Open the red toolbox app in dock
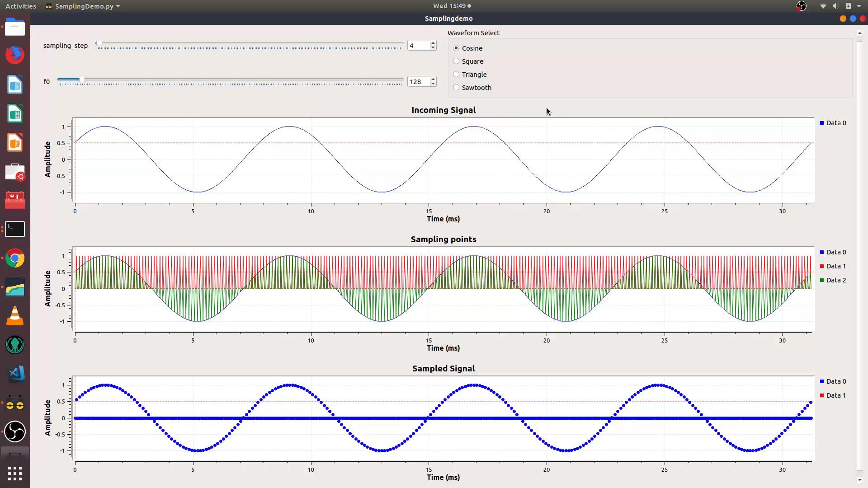868x488 pixels. 15,200
